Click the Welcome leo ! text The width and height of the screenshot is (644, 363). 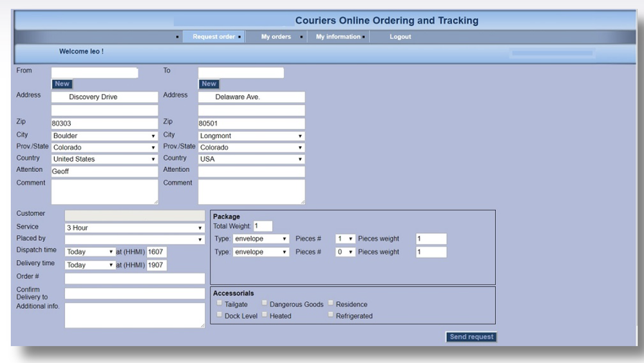coord(81,51)
